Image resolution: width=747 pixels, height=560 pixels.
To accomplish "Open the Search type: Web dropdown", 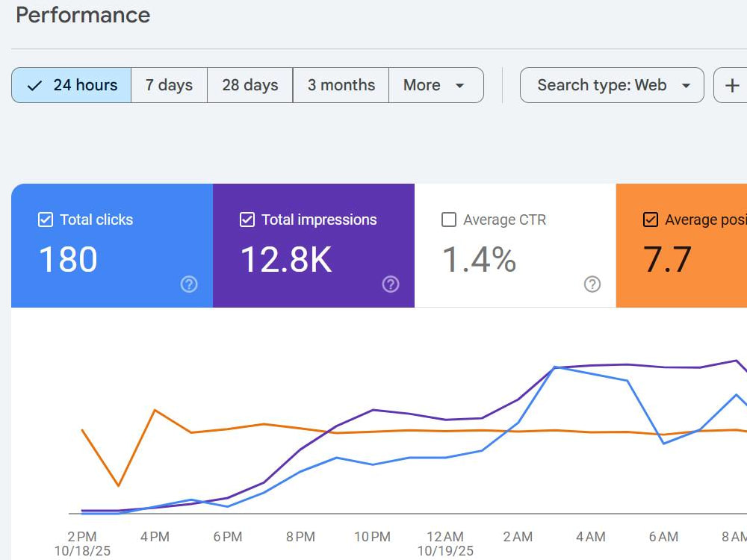I will pyautogui.click(x=612, y=85).
